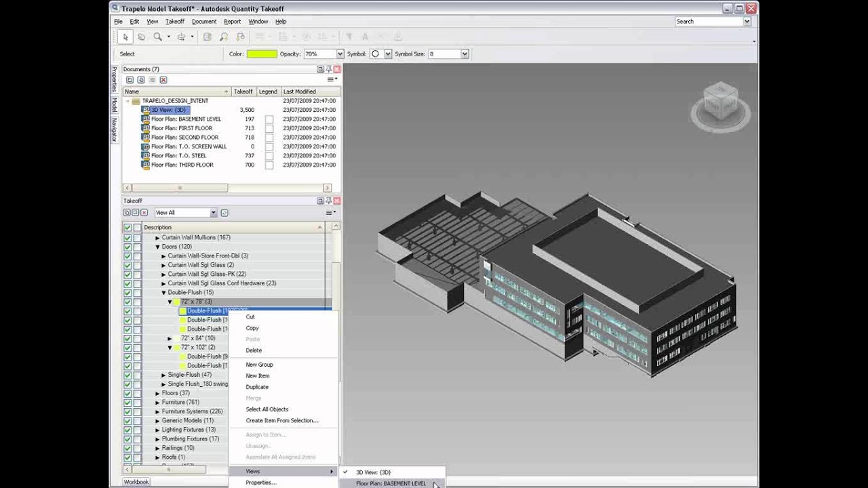Image resolution: width=868 pixels, height=488 pixels.
Task: Collapse the Doors (120) group
Action: pyautogui.click(x=157, y=247)
